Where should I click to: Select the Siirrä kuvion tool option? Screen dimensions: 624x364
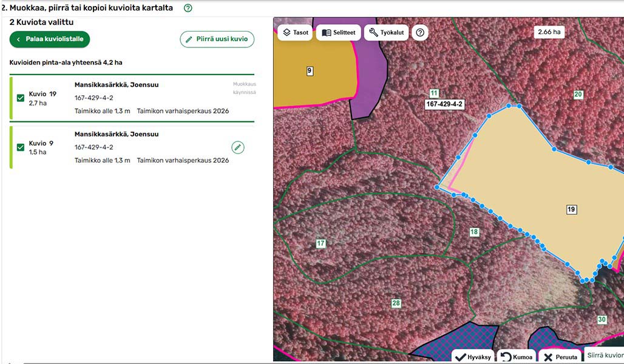pyautogui.click(x=605, y=356)
